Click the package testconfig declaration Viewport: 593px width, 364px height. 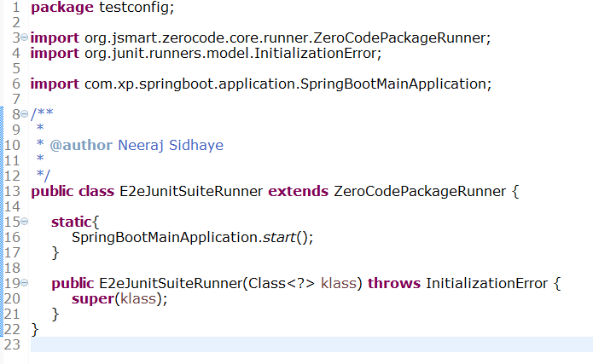[x=102, y=7]
